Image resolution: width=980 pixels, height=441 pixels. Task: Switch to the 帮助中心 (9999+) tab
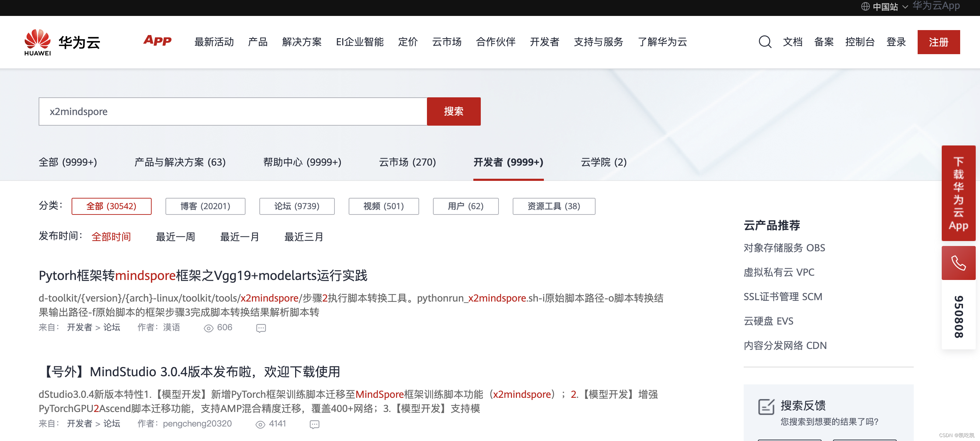[x=302, y=162]
